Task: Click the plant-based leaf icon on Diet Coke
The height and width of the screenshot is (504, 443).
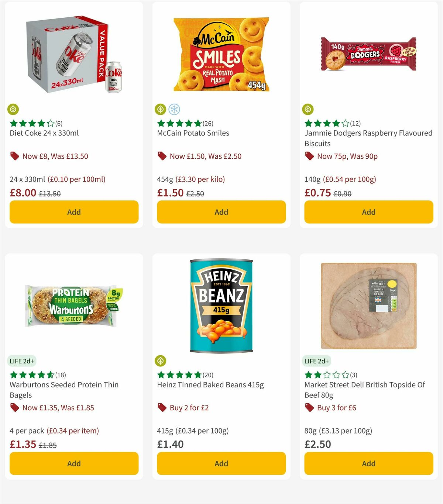Action: point(14,109)
